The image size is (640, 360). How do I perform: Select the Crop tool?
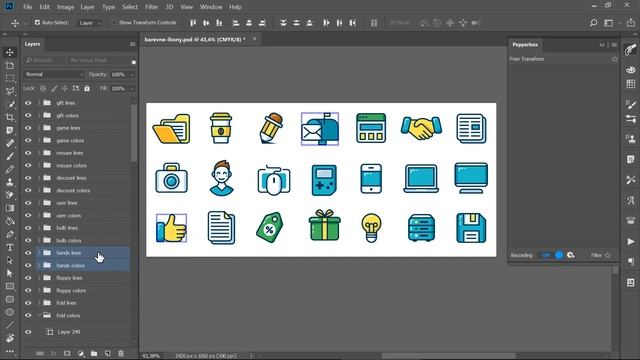[10, 117]
